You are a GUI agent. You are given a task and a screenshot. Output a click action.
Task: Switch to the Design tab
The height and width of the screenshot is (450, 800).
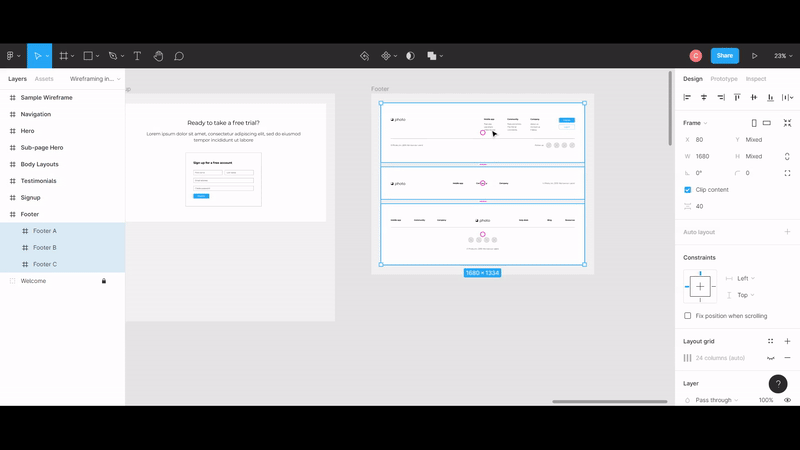[693, 79]
